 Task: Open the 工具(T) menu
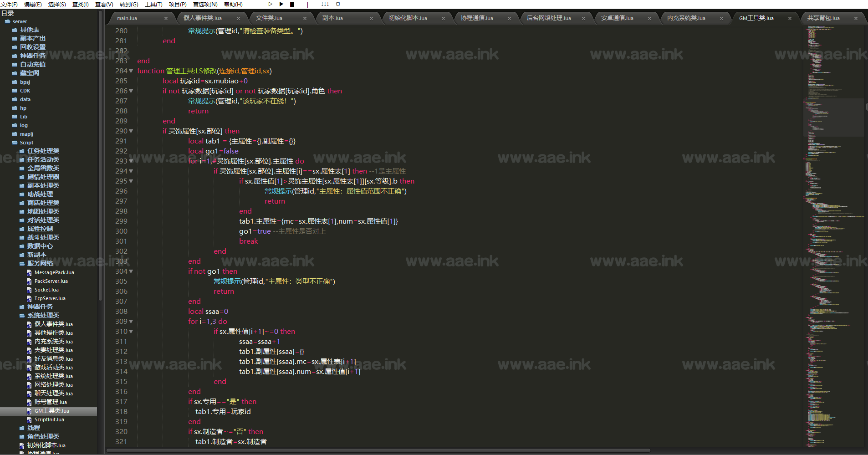(153, 4)
